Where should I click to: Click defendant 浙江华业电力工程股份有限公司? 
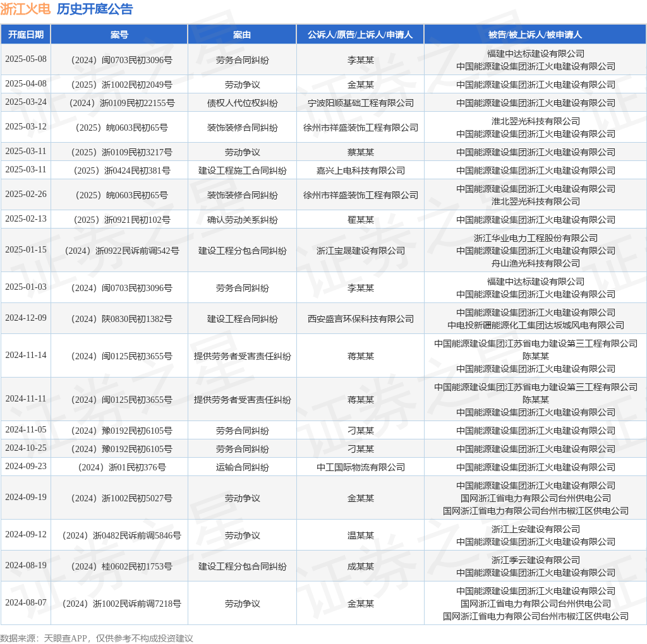pyautogui.click(x=536, y=238)
